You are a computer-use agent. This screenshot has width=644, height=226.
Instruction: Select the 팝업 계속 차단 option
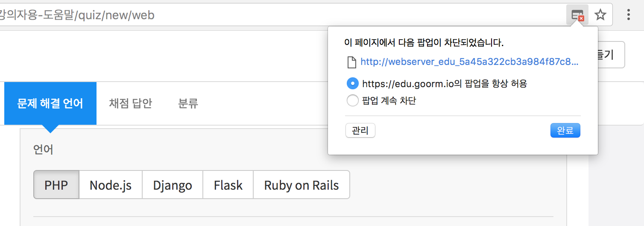coord(353,101)
